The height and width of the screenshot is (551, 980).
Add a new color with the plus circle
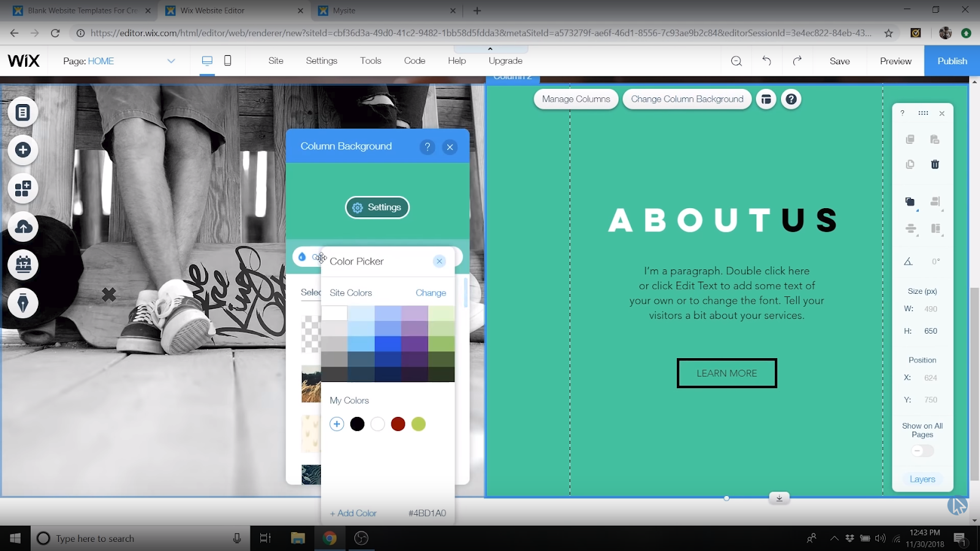click(337, 424)
